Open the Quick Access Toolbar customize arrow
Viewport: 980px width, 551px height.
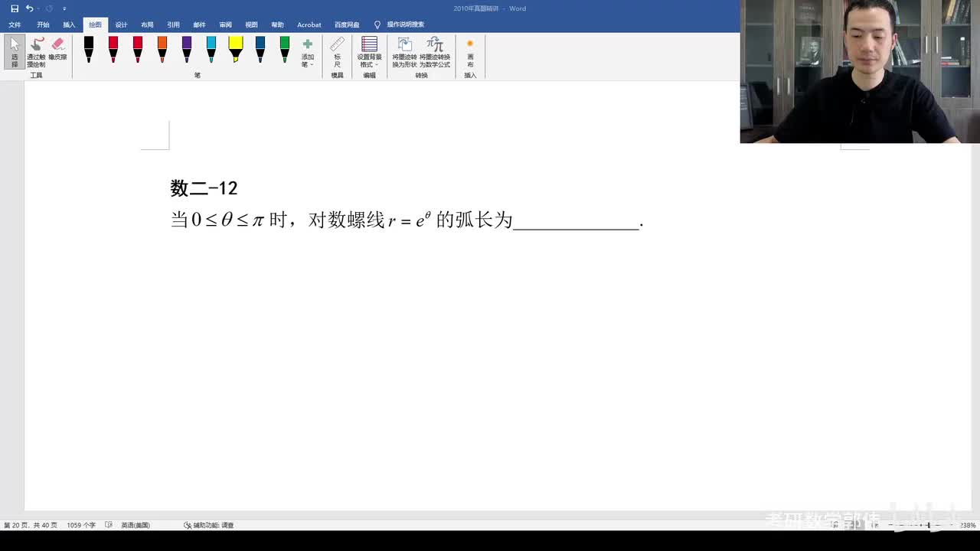(64, 8)
